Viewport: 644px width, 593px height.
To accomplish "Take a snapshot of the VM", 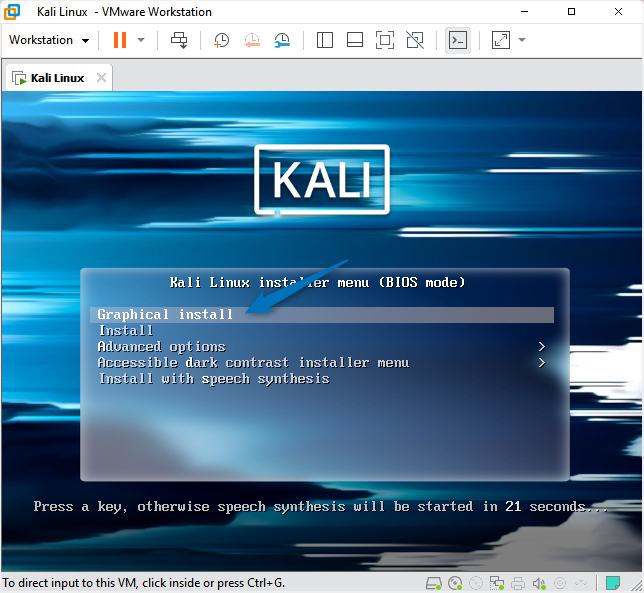I will pyautogui.click(x=221, y=40).
